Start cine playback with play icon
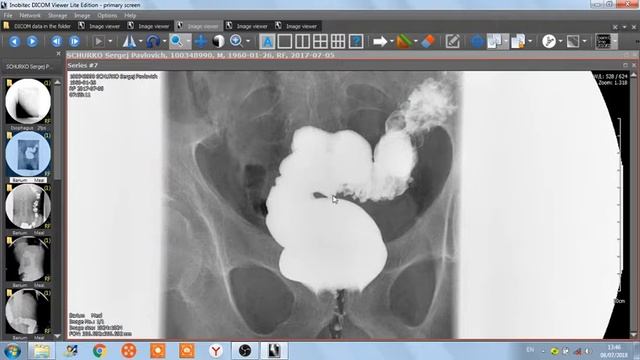 pyautogui.click(x=98, y=41)
